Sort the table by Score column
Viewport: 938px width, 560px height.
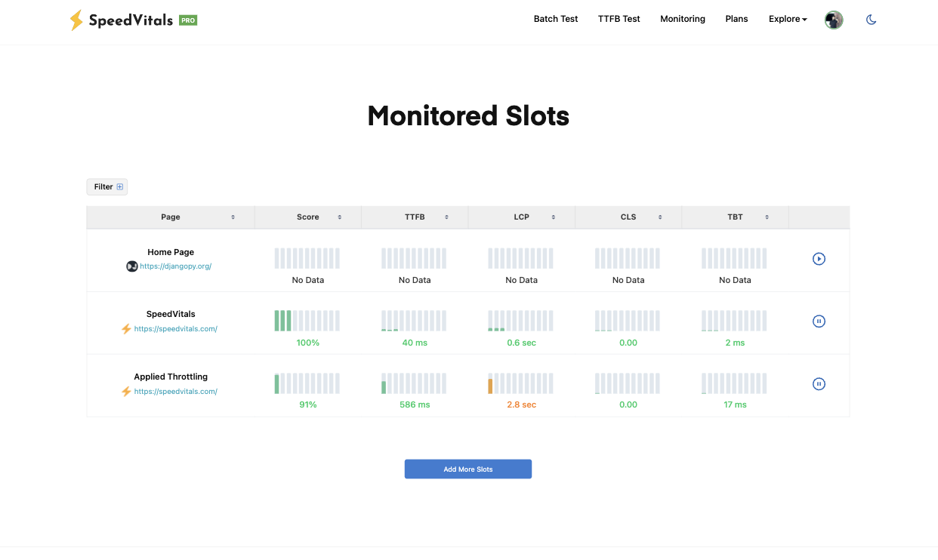coord(340,217)
